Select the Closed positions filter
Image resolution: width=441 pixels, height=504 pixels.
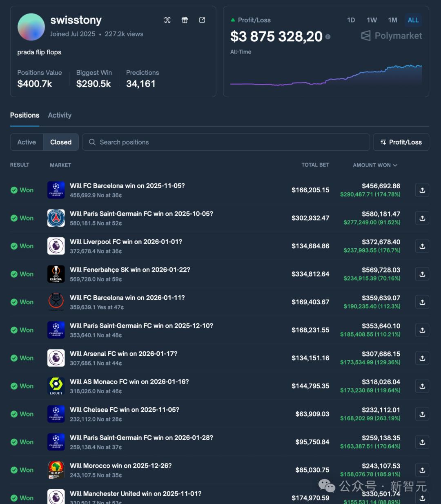(x=61, y=142)
